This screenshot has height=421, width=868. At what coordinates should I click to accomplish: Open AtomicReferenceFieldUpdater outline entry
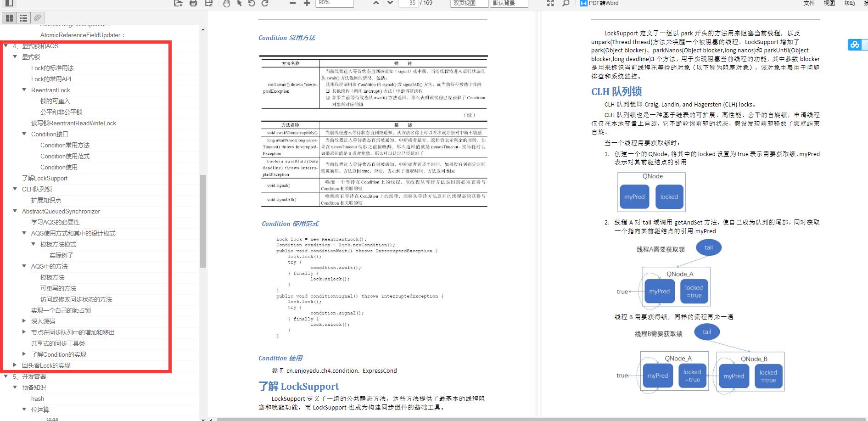coord(82,35)
